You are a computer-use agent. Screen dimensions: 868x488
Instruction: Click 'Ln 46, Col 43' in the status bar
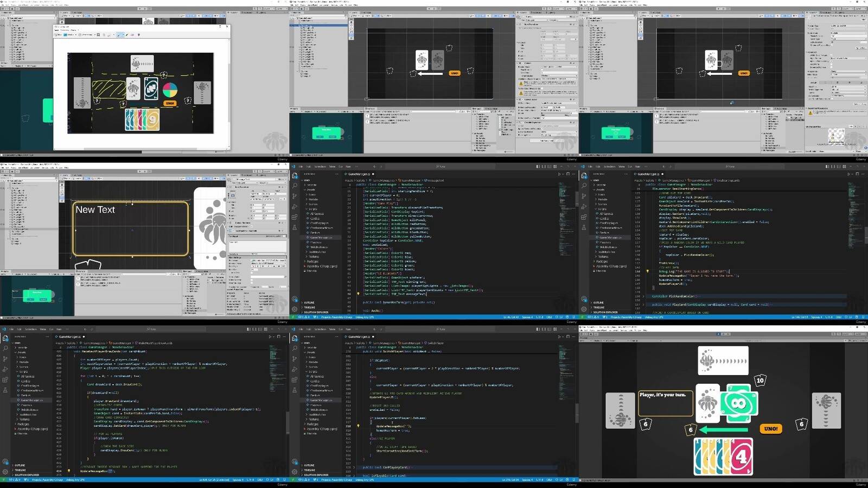pyautogui.click(x=511, y=317)
